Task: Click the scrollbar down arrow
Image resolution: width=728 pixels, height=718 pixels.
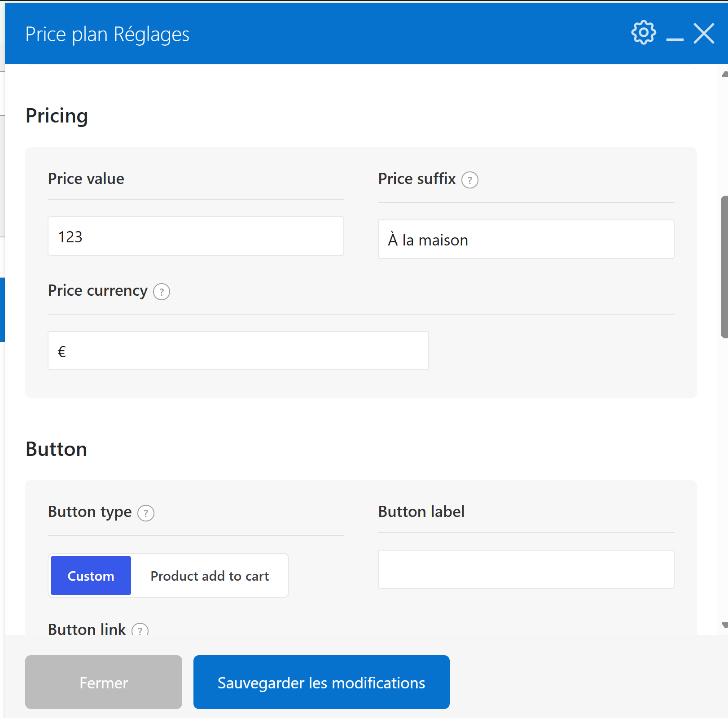Action: click(724, 625)
